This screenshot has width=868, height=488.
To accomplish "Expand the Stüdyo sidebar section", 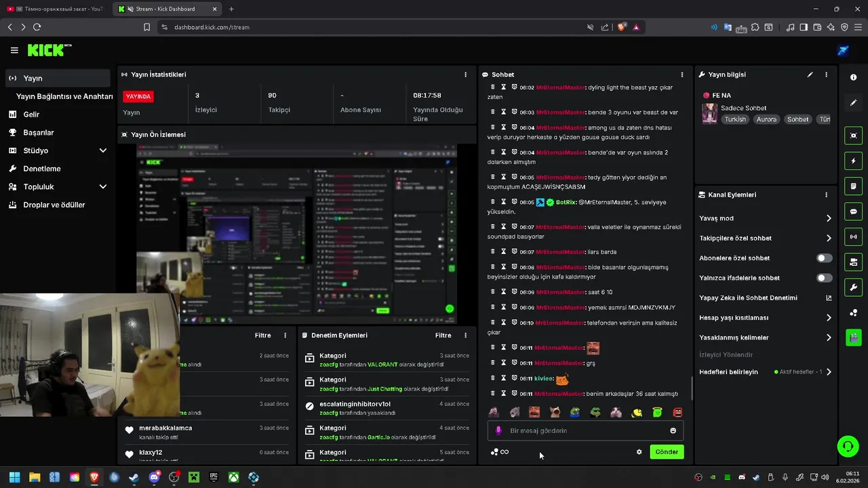I will pos(103,150).
